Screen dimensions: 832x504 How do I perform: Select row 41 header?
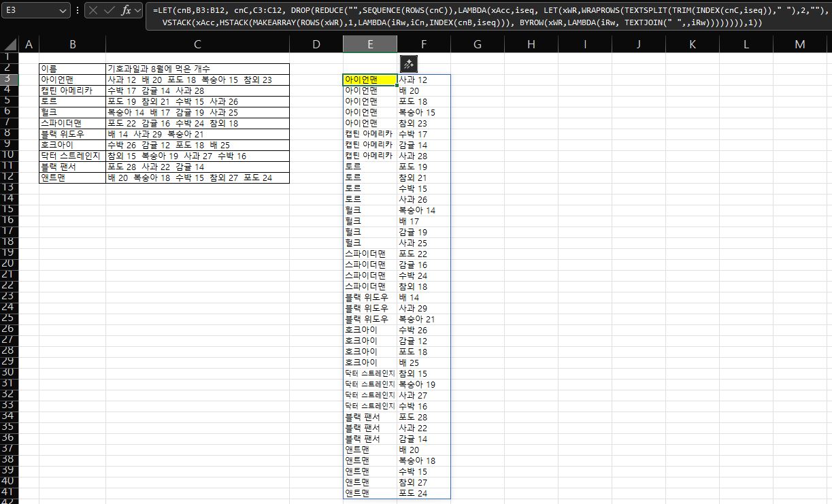[x=9, y=493]
